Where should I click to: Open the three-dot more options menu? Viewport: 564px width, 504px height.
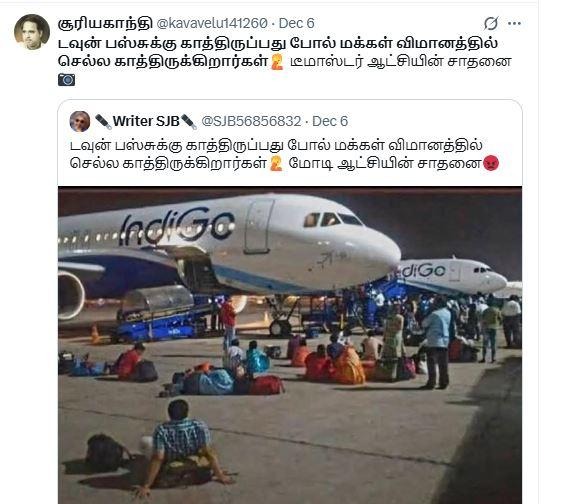514,23
